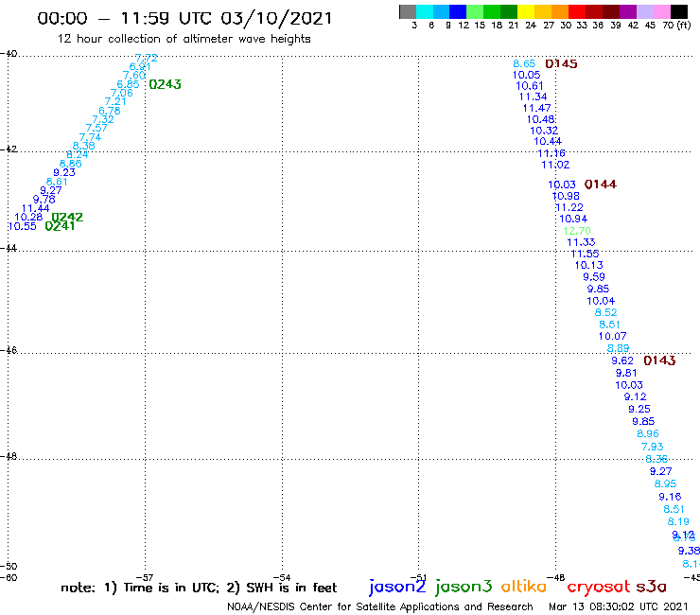This screenshot has height=615, width=700.
Task: Click the 8.52 wave height value
Action: [x=605, y=312]
